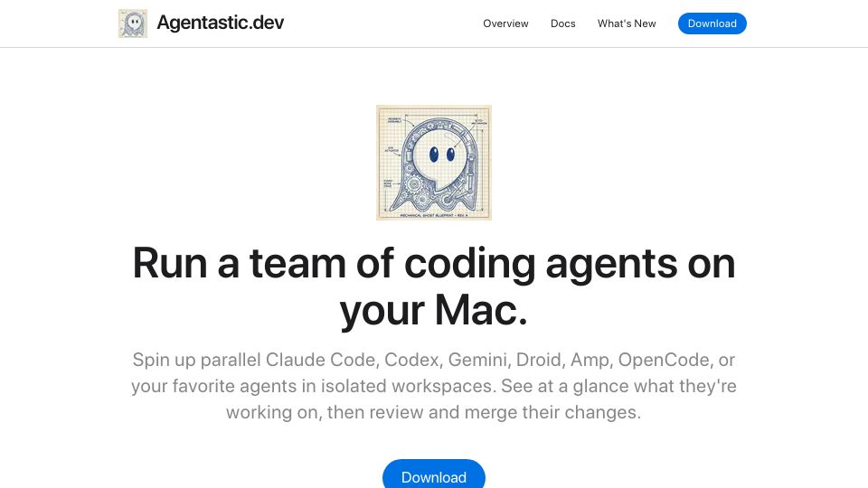Open the Agentastic.dev site title link

(x=221, y=23)
